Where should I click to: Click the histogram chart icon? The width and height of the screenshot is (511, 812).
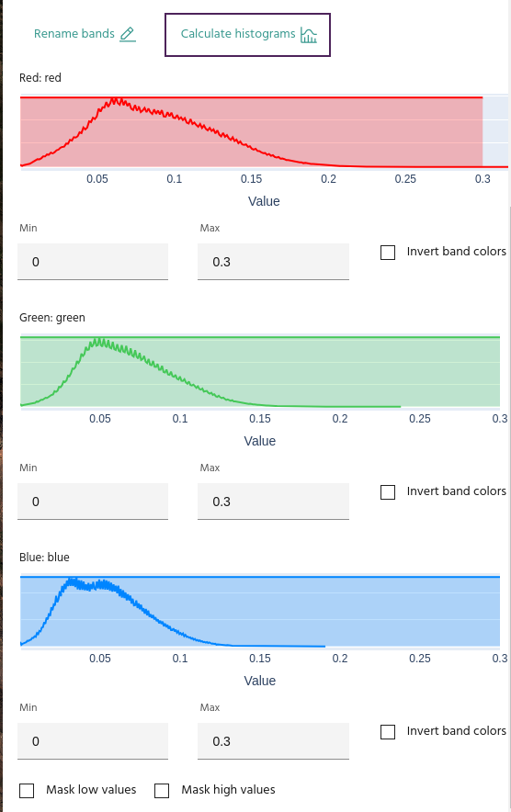tap(309, 35)
